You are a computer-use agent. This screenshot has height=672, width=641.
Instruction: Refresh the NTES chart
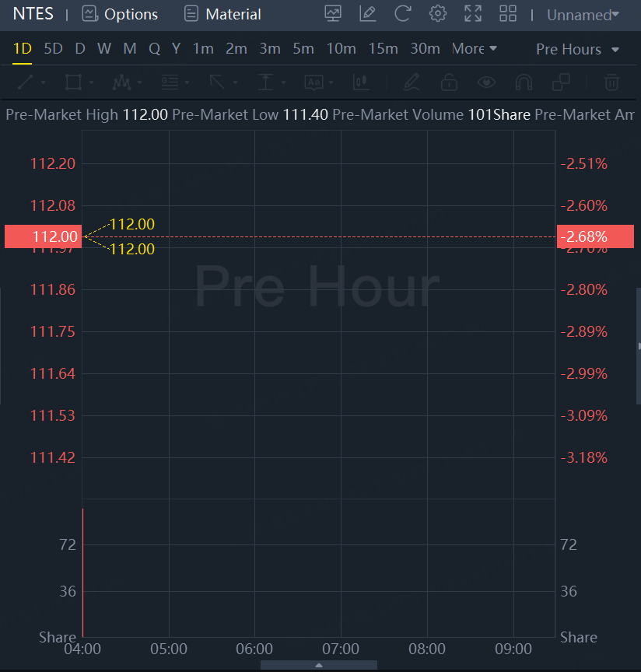pyautogui.click(x=403, y=14)
